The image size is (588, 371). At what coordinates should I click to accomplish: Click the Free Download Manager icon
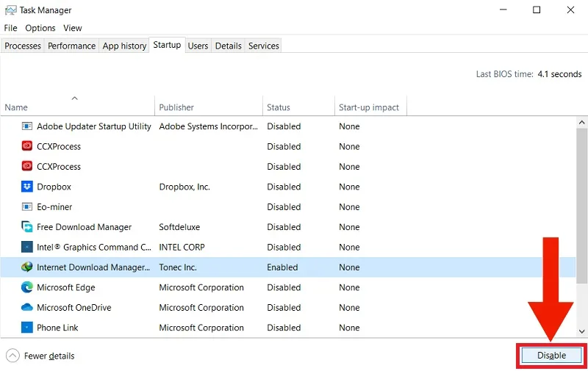[27, 227]
